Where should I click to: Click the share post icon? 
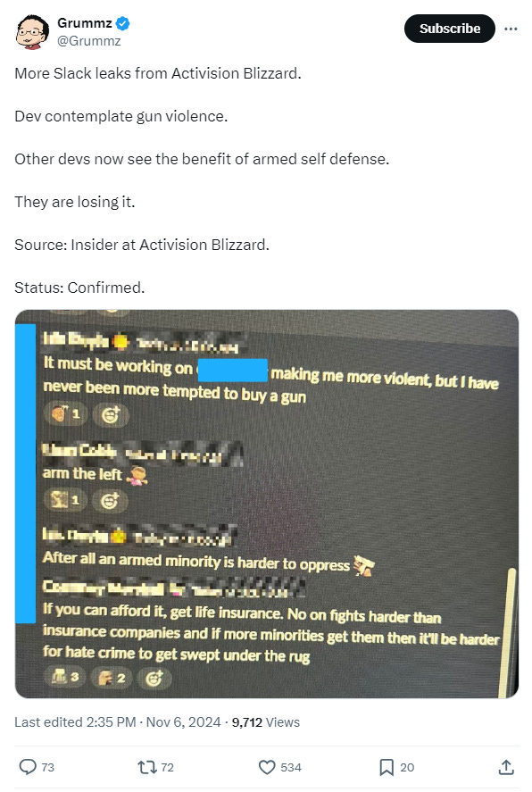pos(506,767)
